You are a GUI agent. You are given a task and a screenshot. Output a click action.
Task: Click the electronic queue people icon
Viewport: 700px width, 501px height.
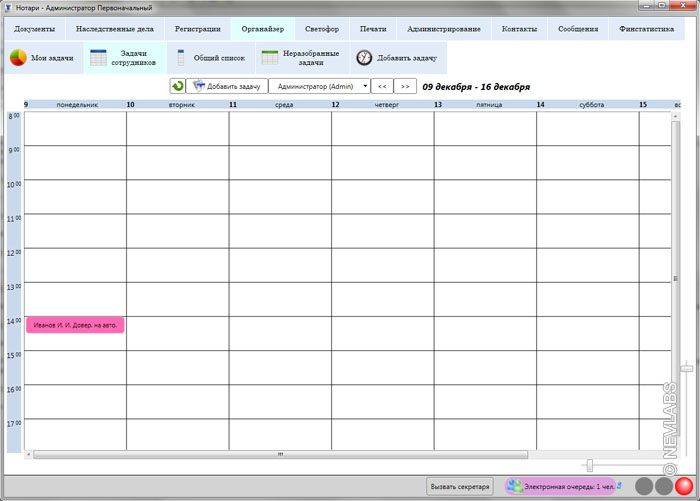tap(514, 486)
